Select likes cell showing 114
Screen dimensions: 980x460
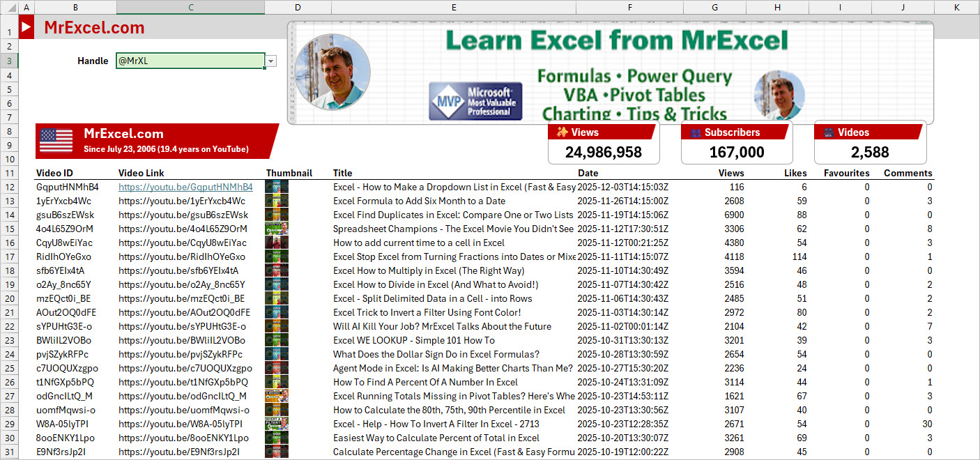point(777,256)
